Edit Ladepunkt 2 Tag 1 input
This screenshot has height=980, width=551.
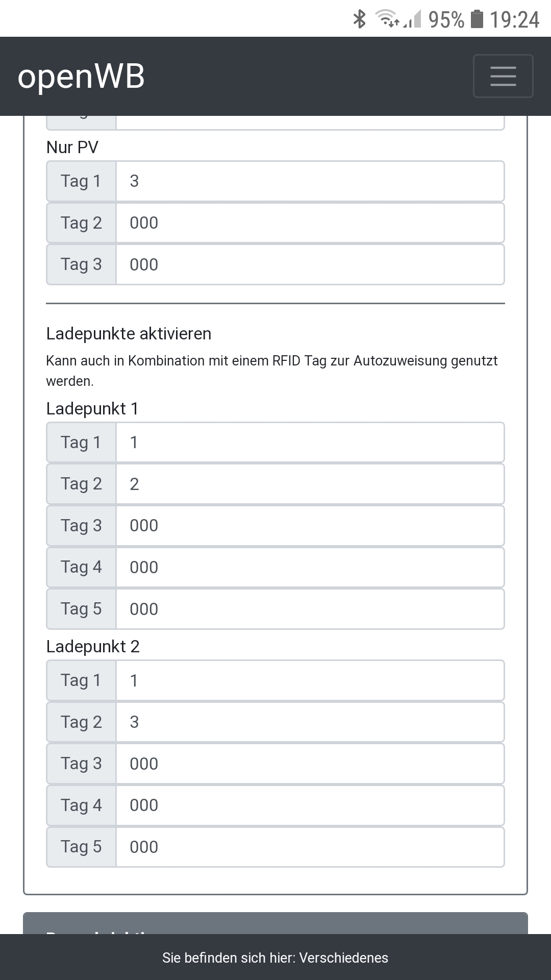pos(310,680)
